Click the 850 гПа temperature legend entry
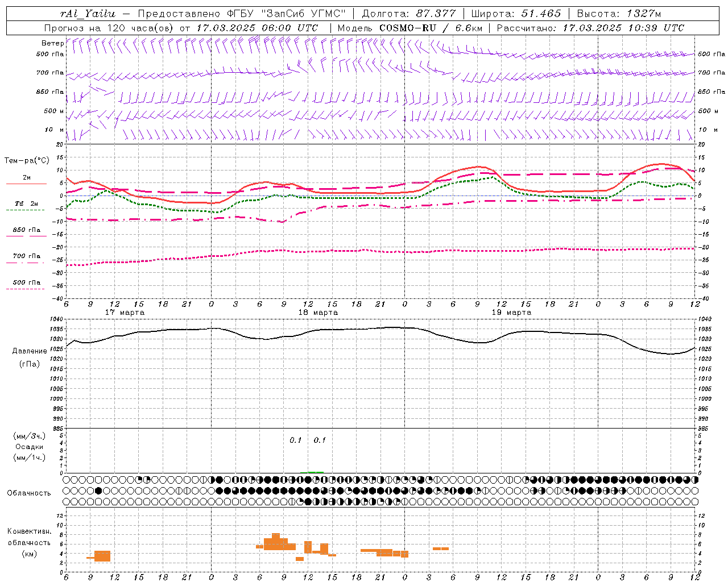 [26, 230]
